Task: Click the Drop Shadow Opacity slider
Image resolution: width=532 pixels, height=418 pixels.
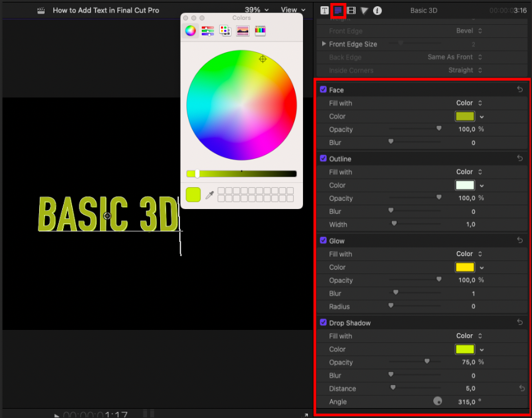Action: pyautogui.click(x=415, y=362)
